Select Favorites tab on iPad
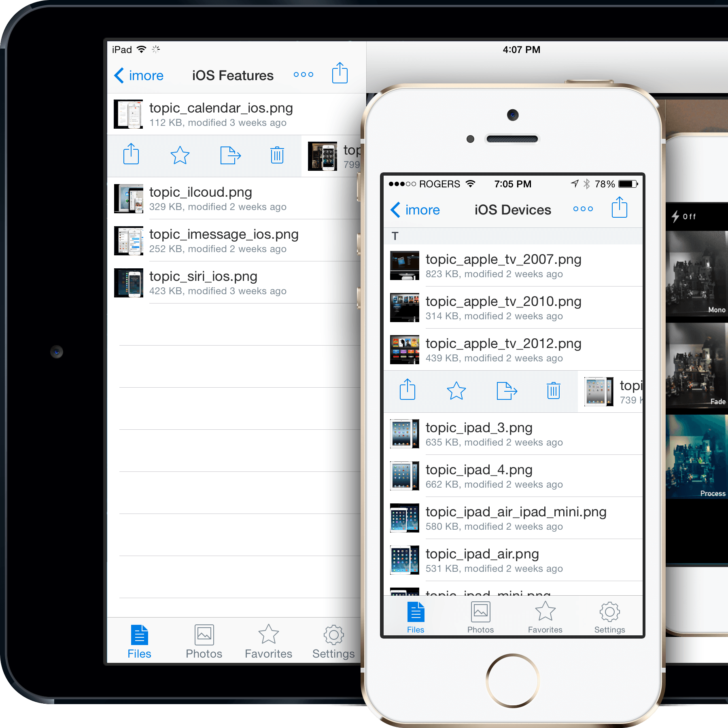 [268, 642]
